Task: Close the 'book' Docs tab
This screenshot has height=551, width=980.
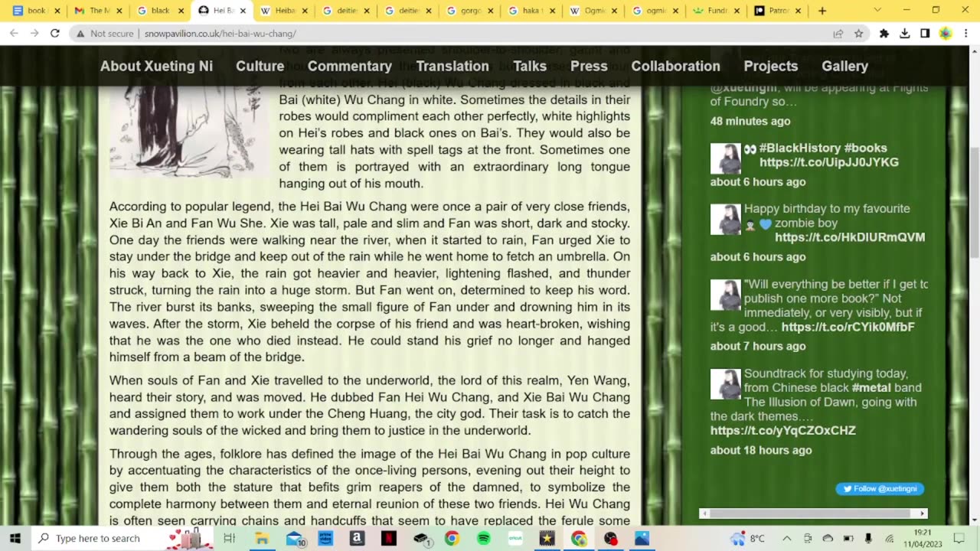Action: pyautogui.click(x=57, y=11)
